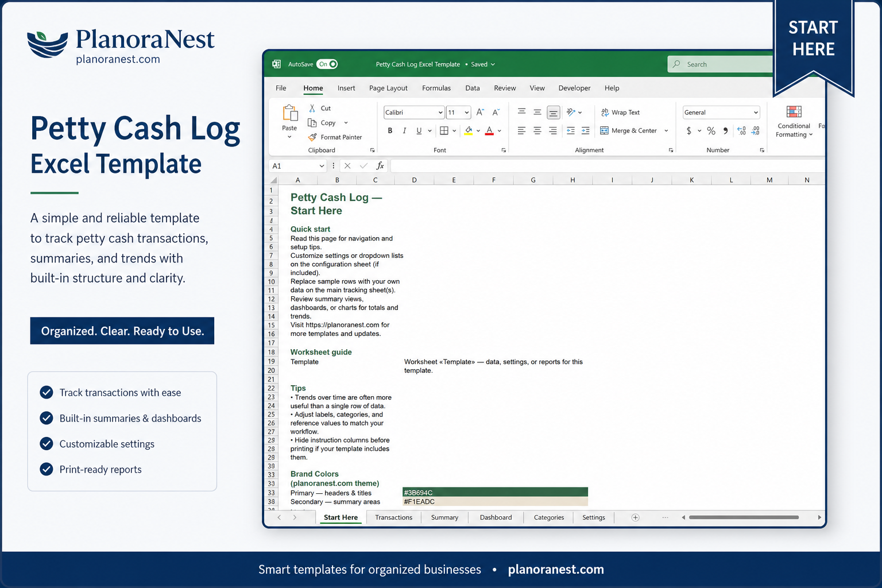
Task: Toggle bold formatting
Action: click(x=390, y=131)
